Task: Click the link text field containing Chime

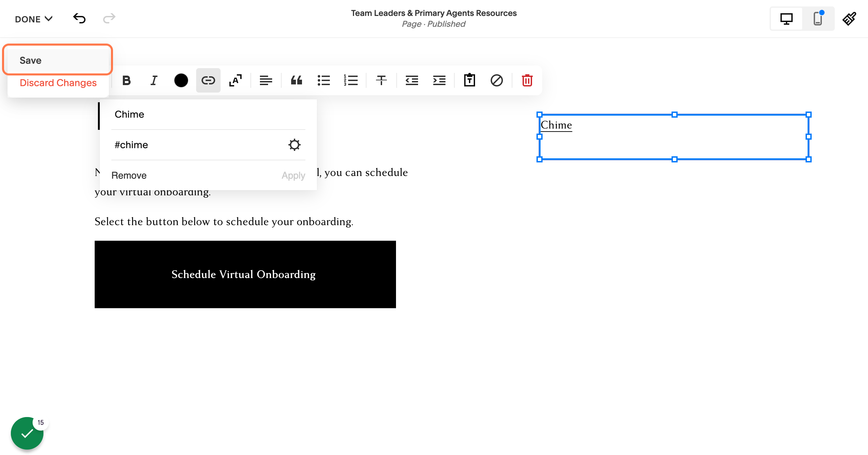Action: point(208,114)
